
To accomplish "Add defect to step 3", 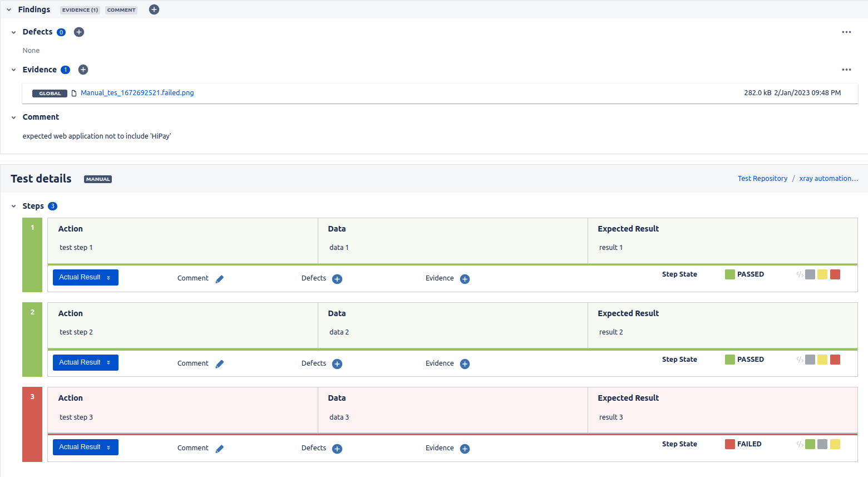I will (337, 449).
